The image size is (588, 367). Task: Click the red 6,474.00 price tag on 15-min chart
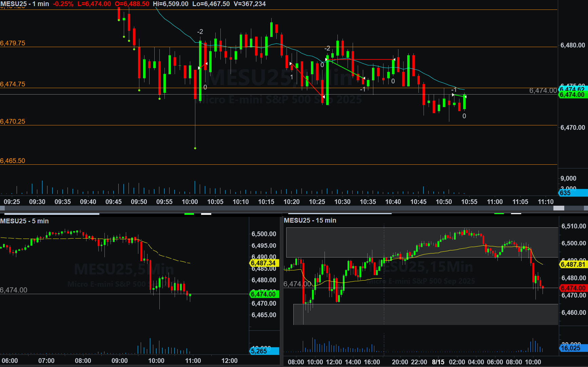[573, 288]
